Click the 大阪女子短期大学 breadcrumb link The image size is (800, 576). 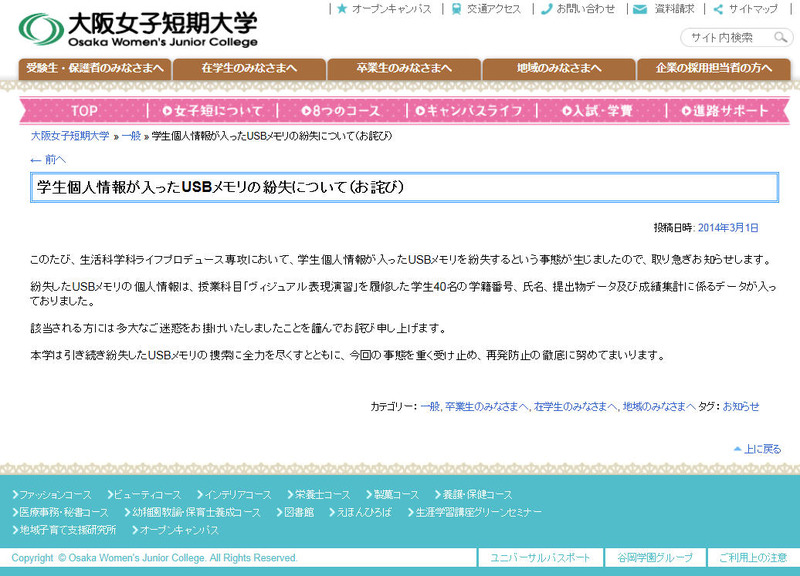click(70, 135)
